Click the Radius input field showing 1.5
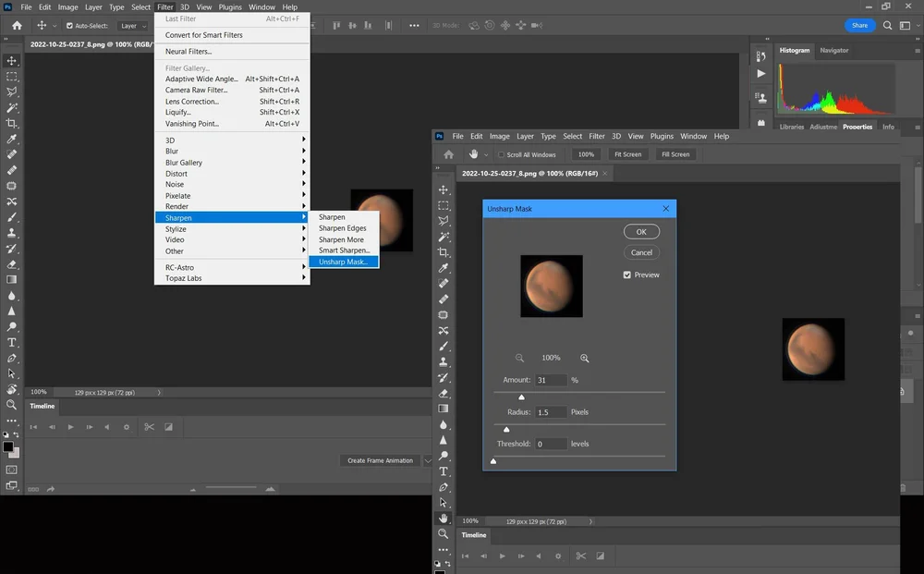 click(x=551, y=412)
